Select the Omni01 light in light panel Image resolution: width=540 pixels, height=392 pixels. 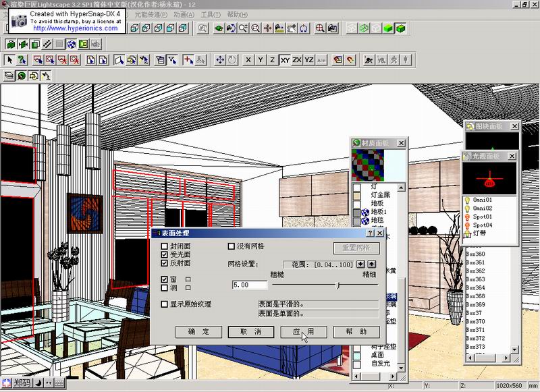[x=482, y=200]
